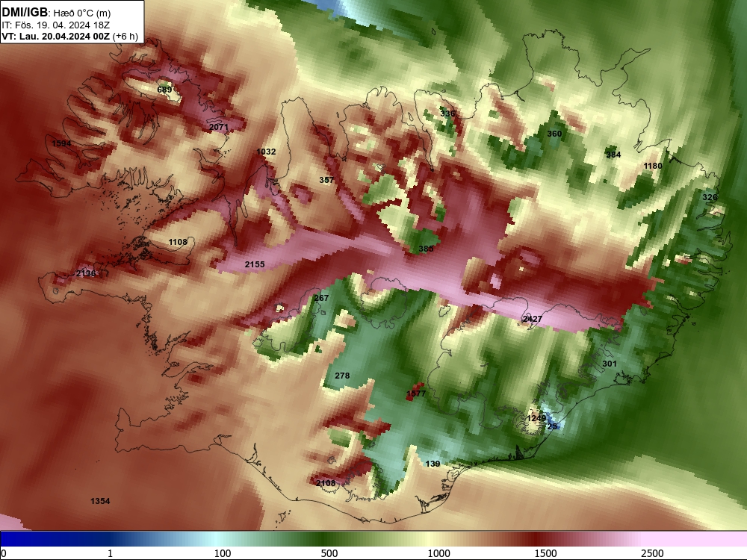
Task: Click the 500 label on color scale
Action: coord(329,553)
